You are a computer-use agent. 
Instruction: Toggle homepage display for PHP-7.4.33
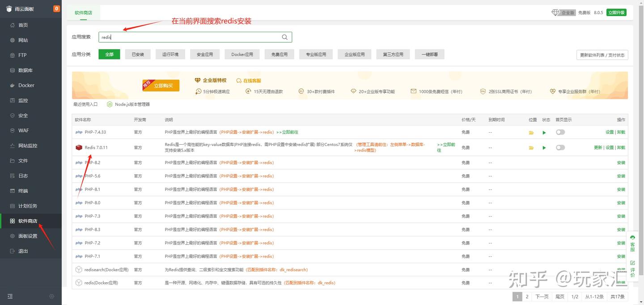pos(560,132)
